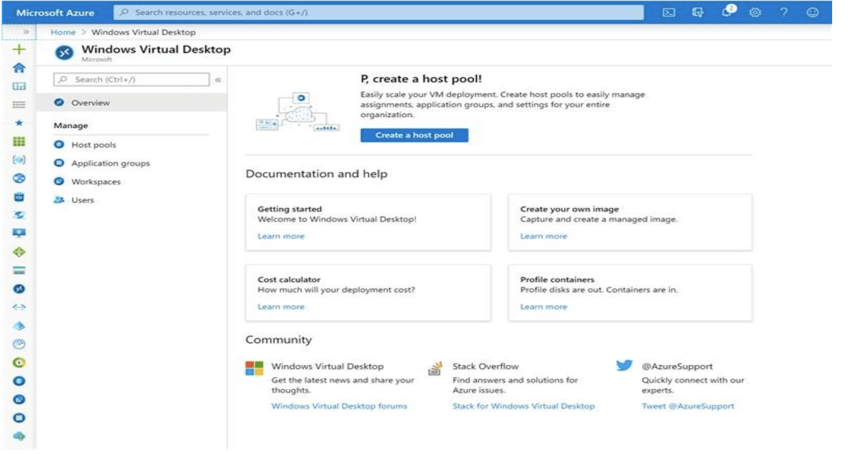
Task: Open Dashboard icon in left sidebar
Action: (x=20, y=86)
